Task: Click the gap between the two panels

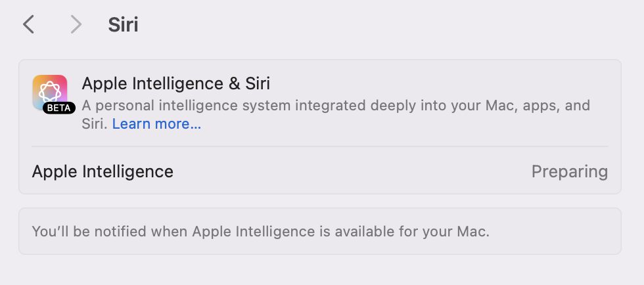Action: click(x=319, y=201)
